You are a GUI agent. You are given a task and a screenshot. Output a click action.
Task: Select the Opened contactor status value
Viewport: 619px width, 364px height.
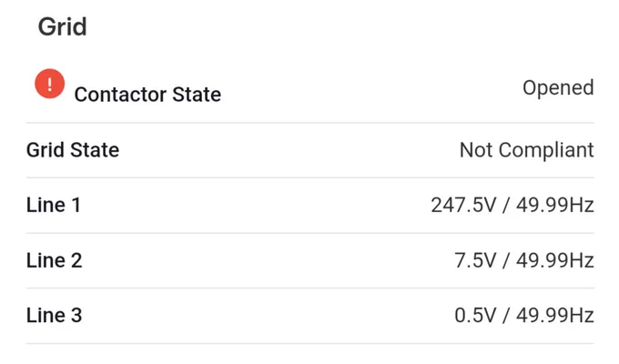(x=558, y=88)
